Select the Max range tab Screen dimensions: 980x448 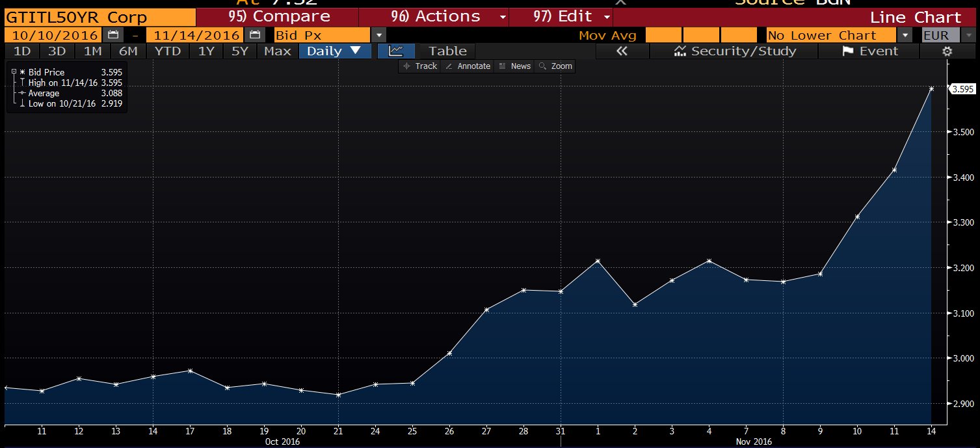tap(278, 51)
